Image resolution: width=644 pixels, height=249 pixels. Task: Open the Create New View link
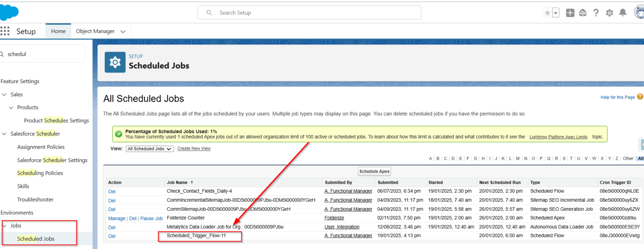click(x=194, y=148)
